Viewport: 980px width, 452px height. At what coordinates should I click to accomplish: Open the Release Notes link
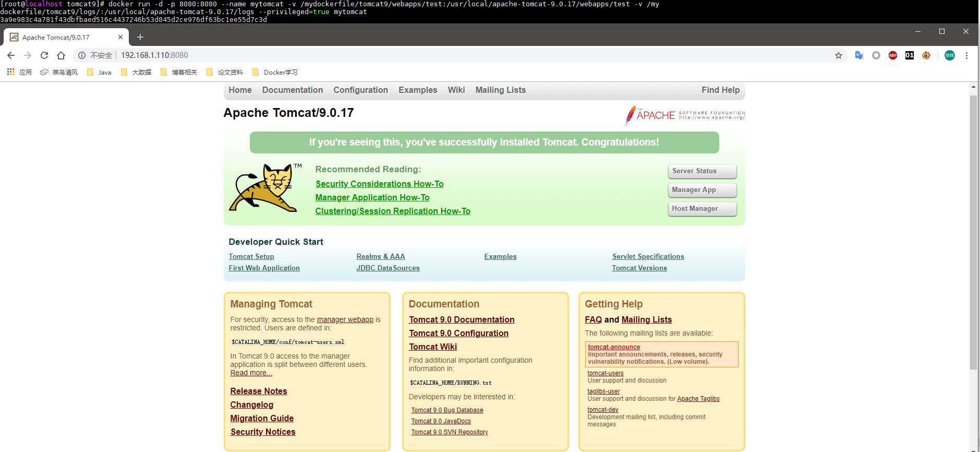(259, 391)
